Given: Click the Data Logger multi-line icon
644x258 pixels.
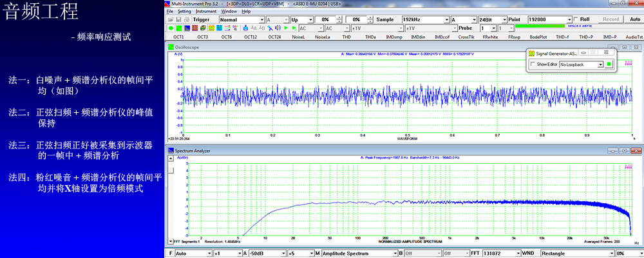Looking at the screenshot, I should [x=227, y=28].
